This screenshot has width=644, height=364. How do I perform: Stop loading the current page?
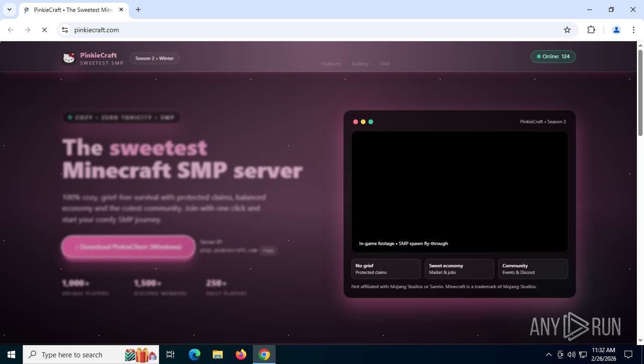[44, 30]
